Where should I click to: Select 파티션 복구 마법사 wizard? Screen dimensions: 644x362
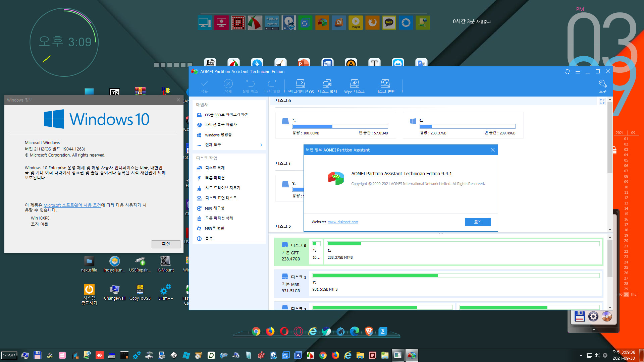point(221,125)
